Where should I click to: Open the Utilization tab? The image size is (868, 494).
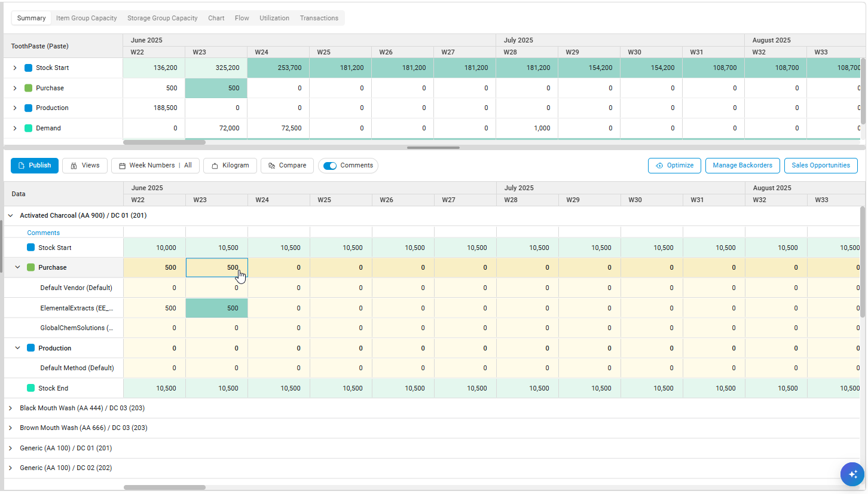pyautogui.click(x=274, y=18)
